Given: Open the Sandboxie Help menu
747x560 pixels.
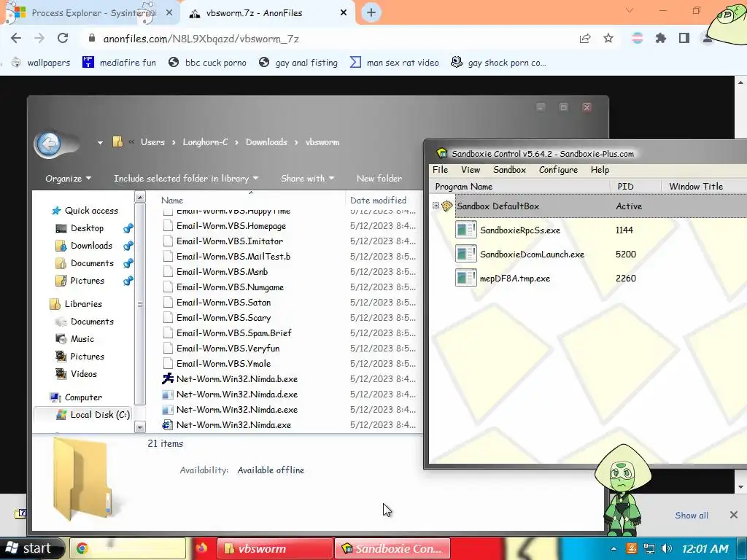Looking at the screenshot, I should coord(600,170).
